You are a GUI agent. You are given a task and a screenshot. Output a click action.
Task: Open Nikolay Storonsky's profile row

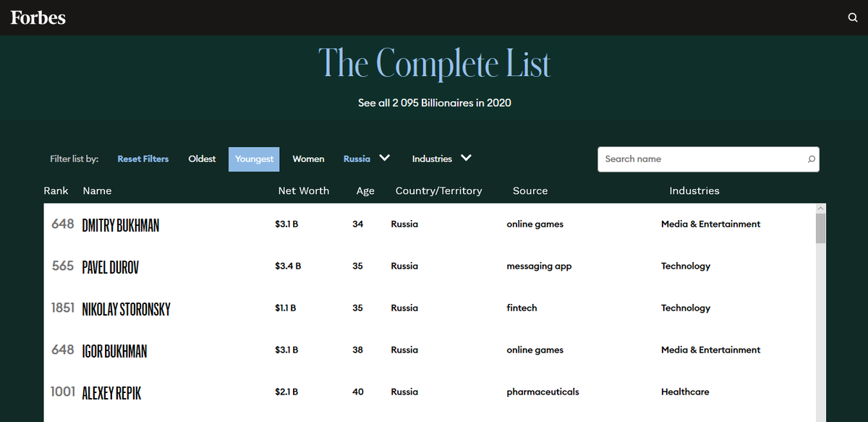coord(430,308)
